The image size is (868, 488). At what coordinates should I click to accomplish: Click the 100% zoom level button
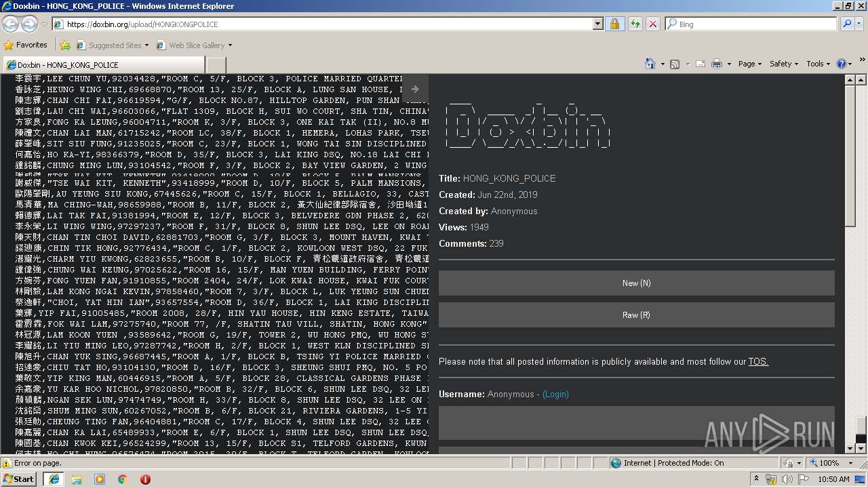tap(824, 463)
